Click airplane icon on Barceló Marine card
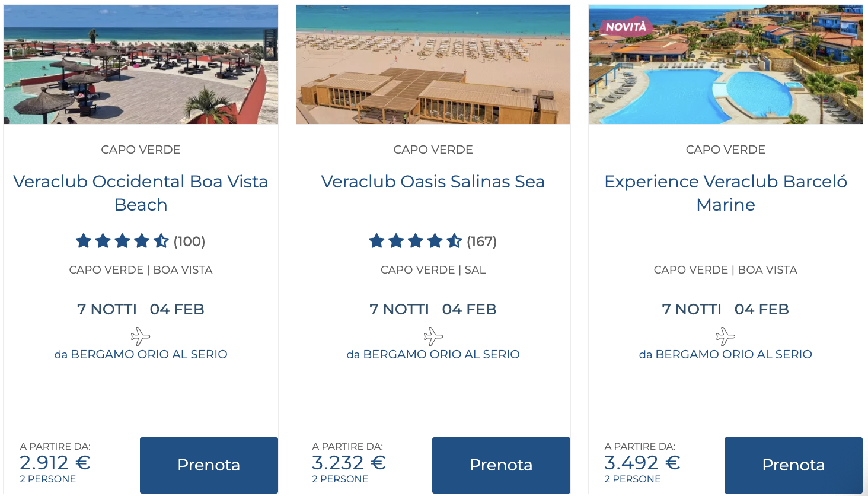The height and width of the screenshot is (496, 868). pos(726,336)
